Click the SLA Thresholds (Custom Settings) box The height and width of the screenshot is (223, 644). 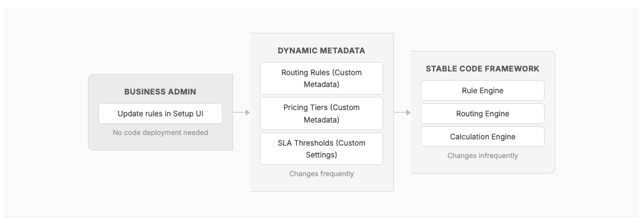tap(321, 149)
